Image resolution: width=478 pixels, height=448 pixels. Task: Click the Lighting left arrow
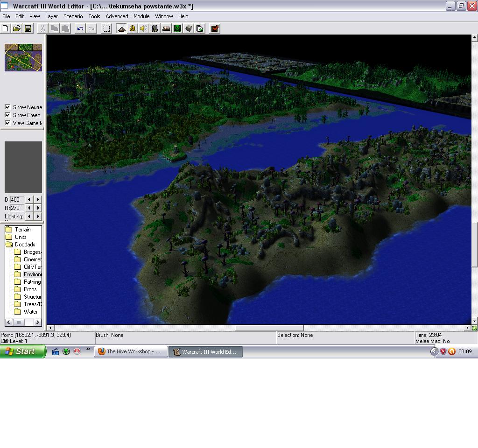[x=29, y=216]
